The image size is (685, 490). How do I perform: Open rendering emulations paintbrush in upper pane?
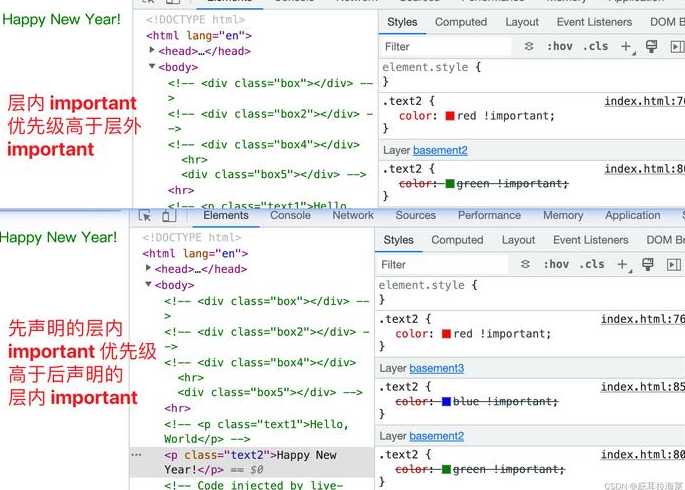pyautogui.click(x=651, y=46)
